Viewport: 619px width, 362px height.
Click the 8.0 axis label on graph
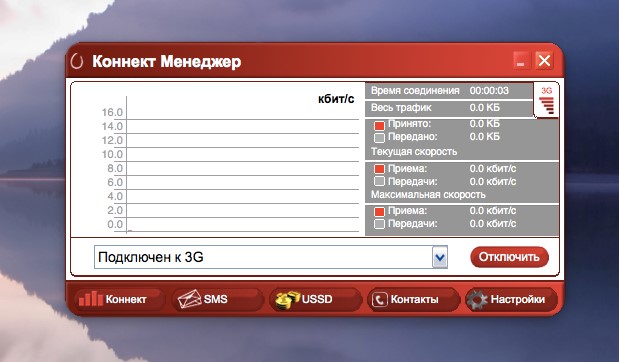click(x=115, y=168)
